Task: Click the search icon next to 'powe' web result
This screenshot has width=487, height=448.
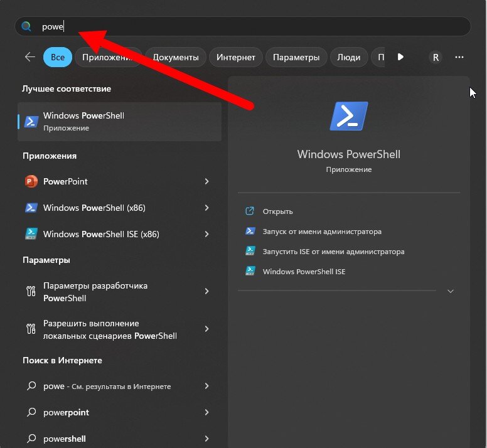Action: click(x=31, y=386)
